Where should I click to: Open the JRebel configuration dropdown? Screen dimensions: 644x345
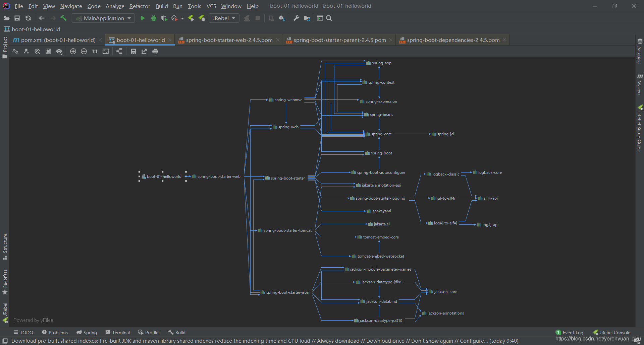pyautogui.click(x=224, y=18)
